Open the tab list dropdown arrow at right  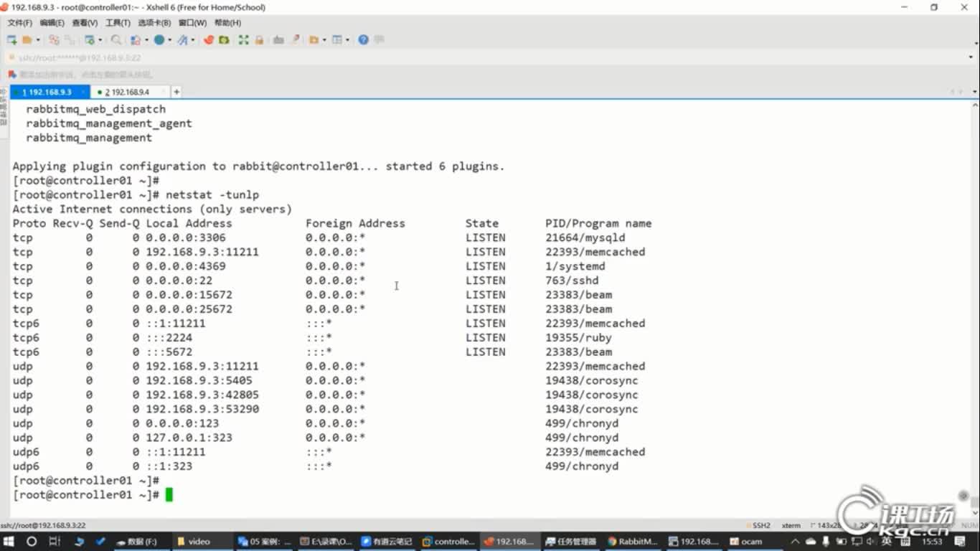point(974,92)
